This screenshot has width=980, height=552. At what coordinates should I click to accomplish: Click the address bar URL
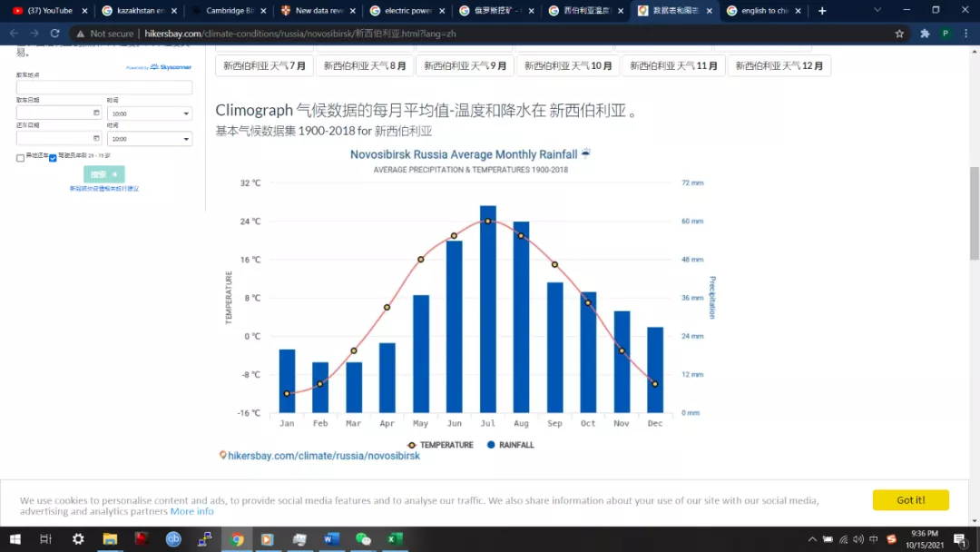tap(300, 34)
